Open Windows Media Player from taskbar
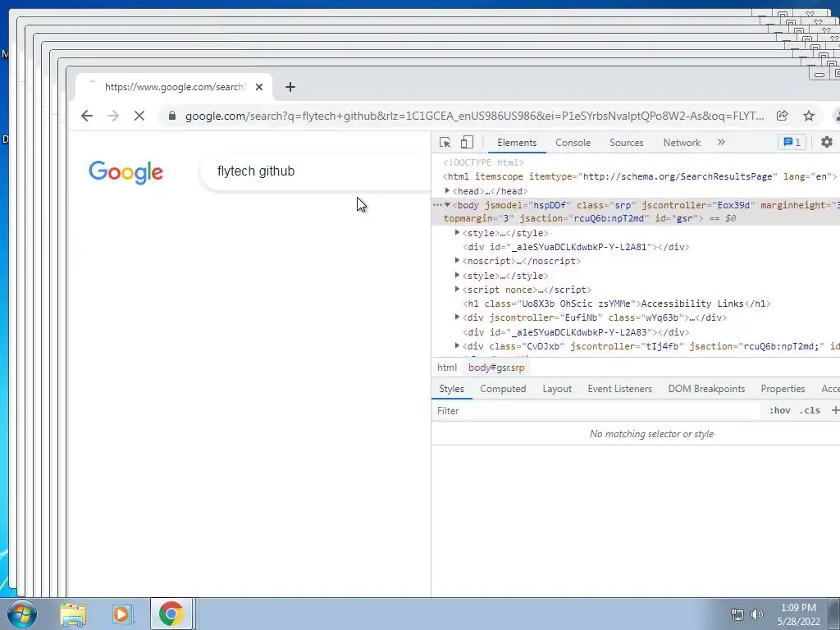Viewport: 840px width, 630px height. tap(122, 614)
